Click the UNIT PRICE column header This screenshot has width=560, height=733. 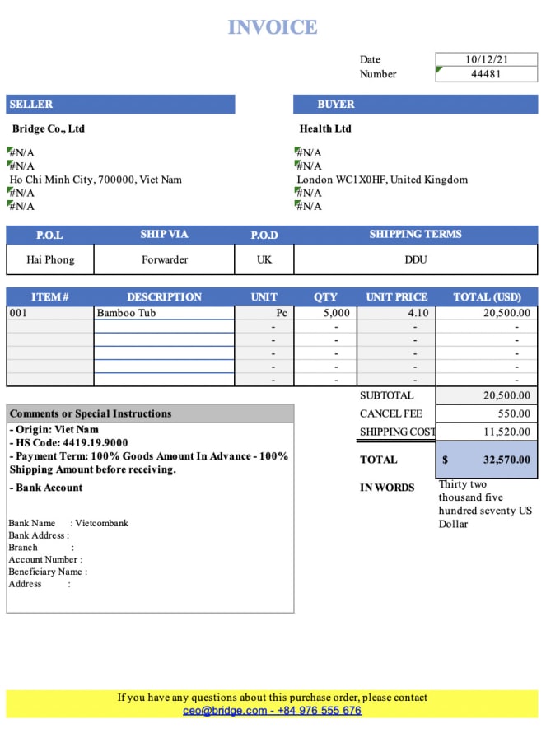coord(396,296)
